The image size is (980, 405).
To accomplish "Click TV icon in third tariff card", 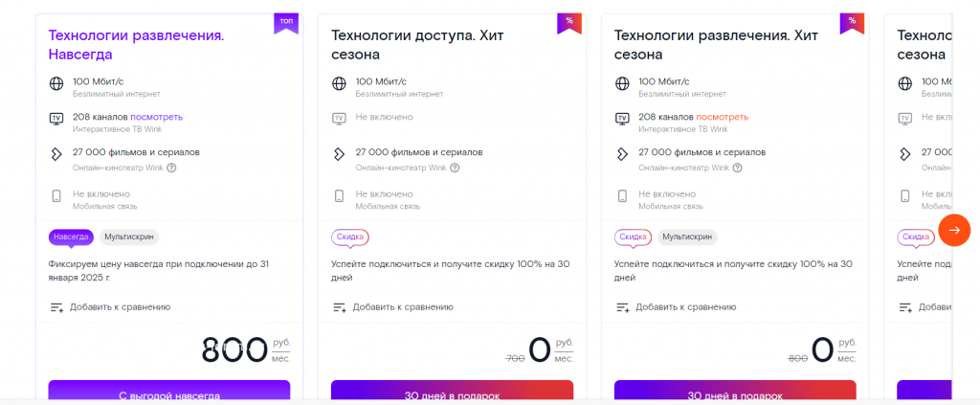I will pyautogui.click(x=622, y=118).
